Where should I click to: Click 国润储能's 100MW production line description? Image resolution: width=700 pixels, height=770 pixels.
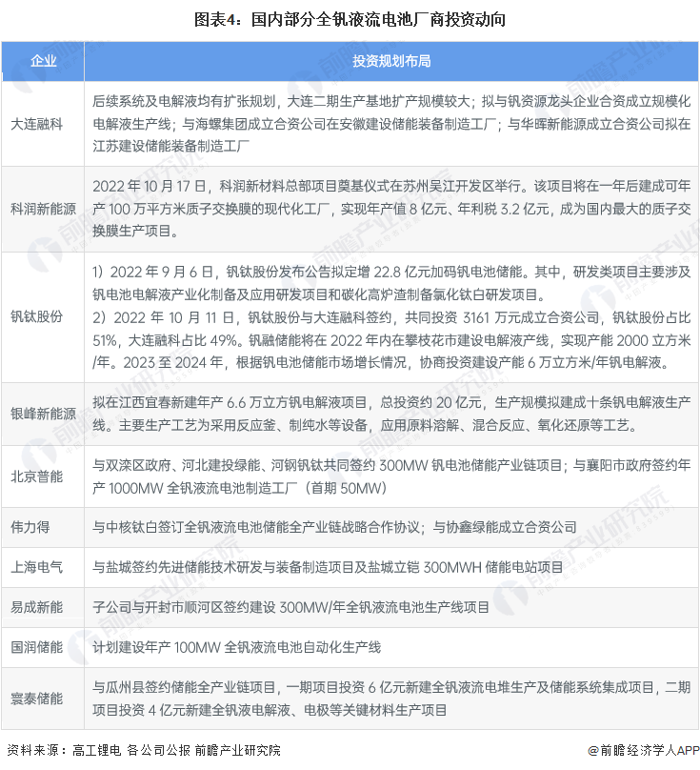coord(236,647)
